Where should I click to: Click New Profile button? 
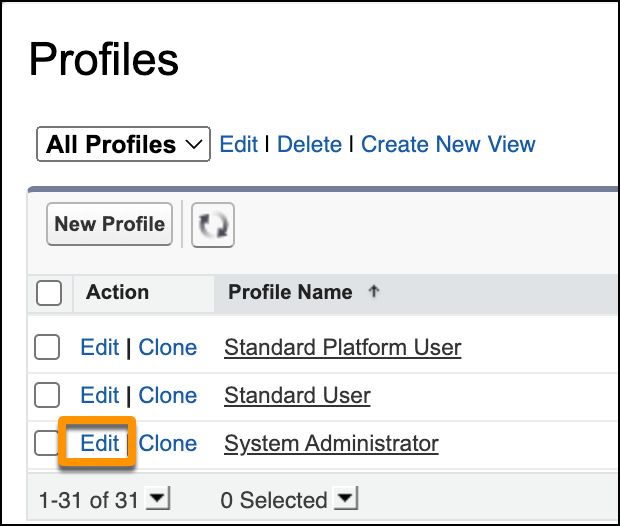pos(110,224)
